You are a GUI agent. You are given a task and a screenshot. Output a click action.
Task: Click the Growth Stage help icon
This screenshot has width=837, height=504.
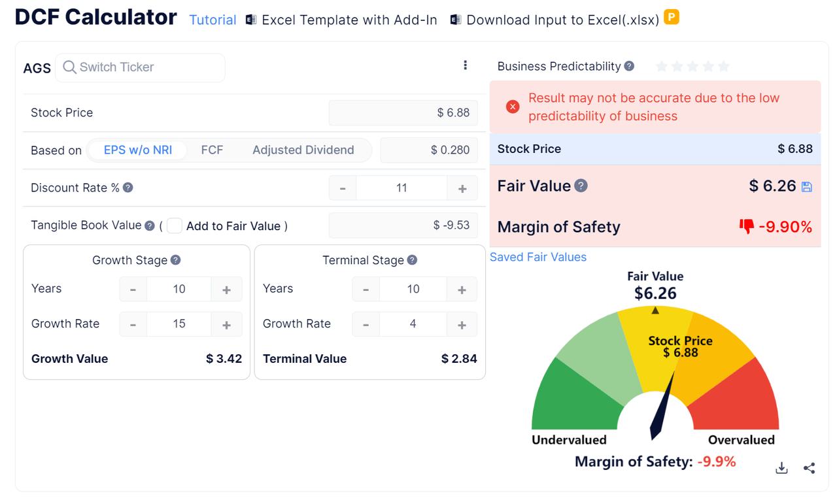(x=176, y=260)
